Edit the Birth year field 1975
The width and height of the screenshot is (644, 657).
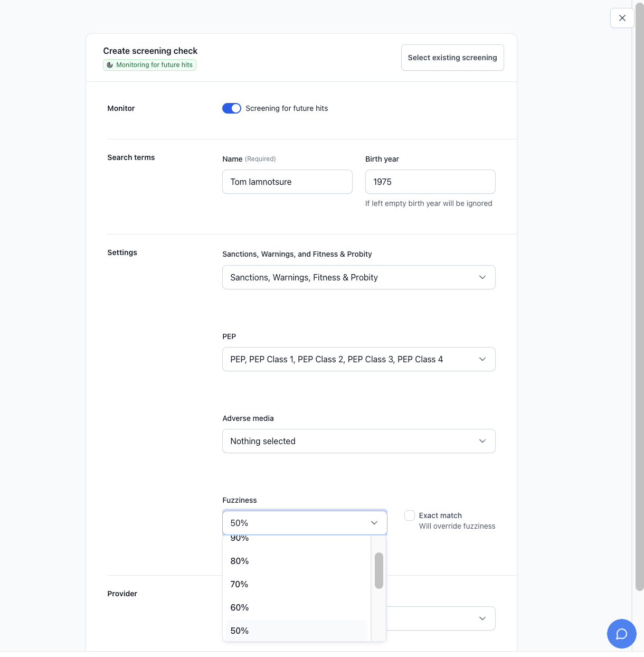430,182
